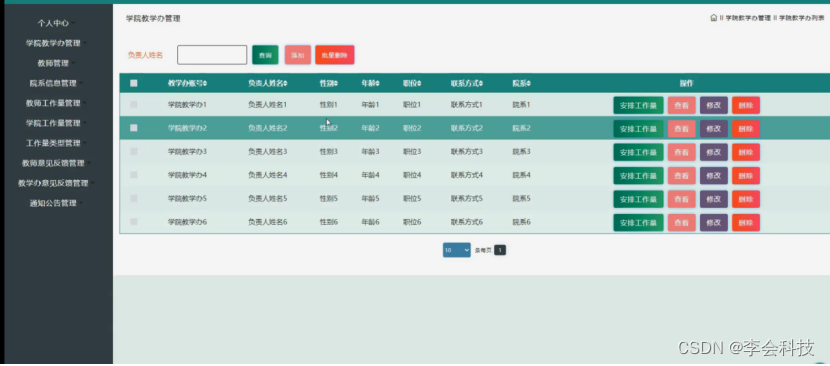Click the home icon in the breadcrumb
This screenshot has height=366, width=830.
714,17
